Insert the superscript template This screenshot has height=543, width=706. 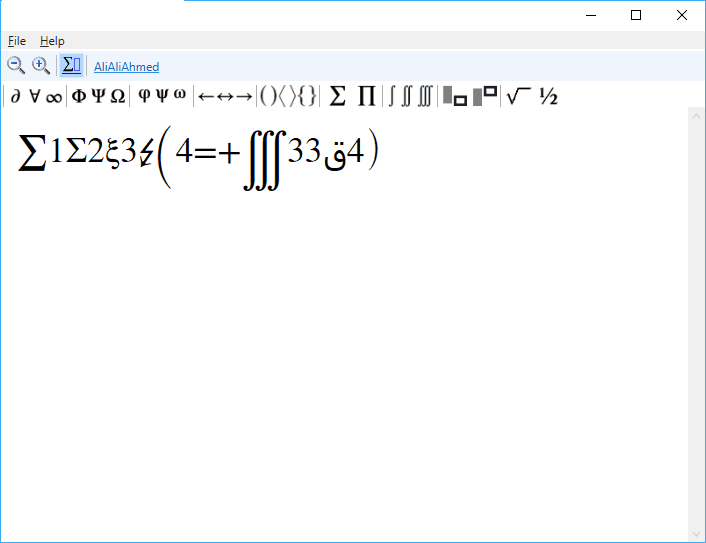[x=485, y=96]
